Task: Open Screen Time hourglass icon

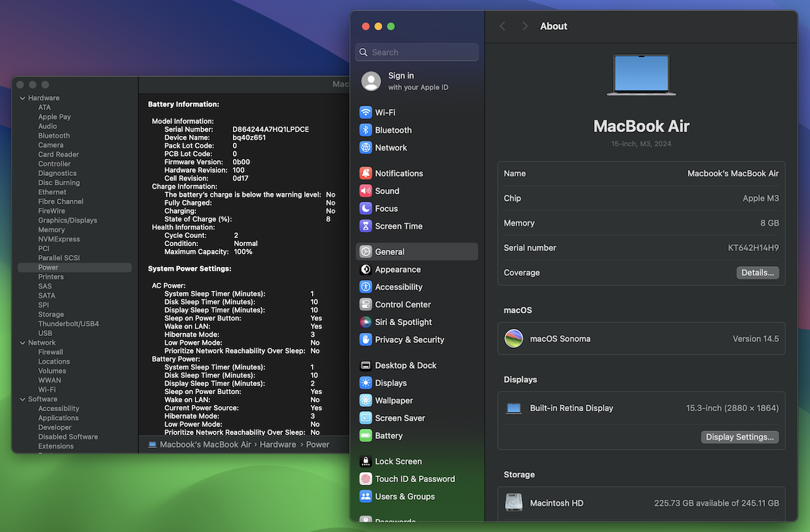Action: [366, 226]
